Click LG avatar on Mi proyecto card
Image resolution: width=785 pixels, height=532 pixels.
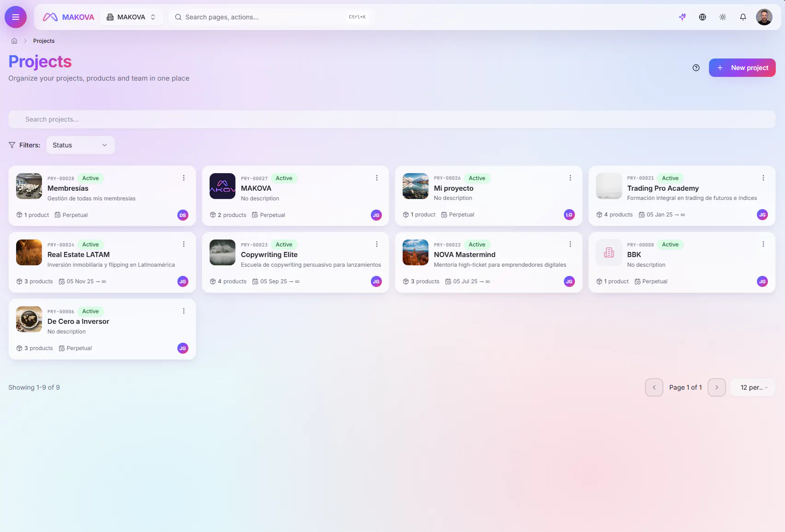coord(569,215)
